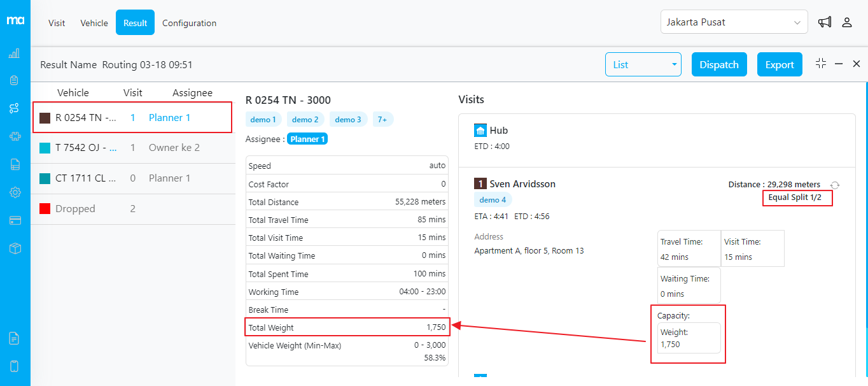Expand the 7+ additional tags

point(382,119)
